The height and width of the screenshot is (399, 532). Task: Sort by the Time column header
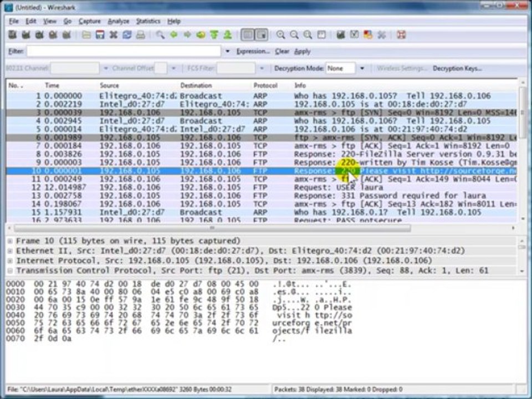(x=52, y=85)
